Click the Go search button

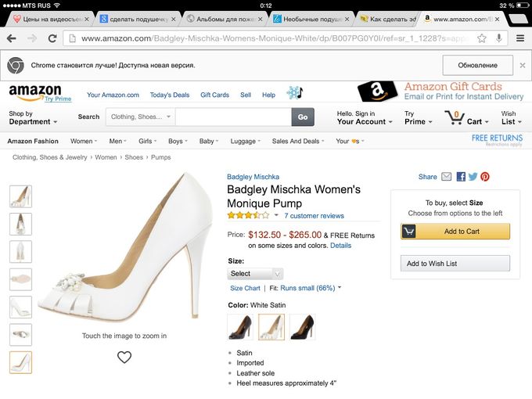pyautogui.click(x=303, y=117)
